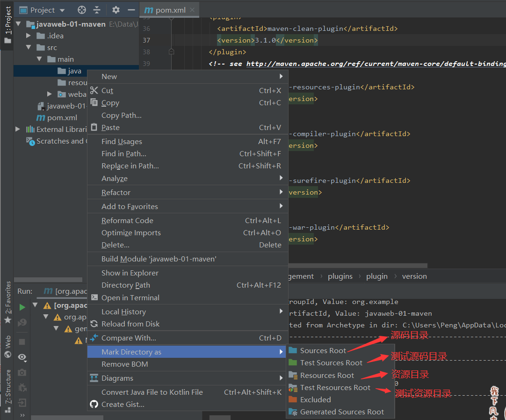Open the Web tool window tab
Screen dimensions: 506x420
(8, 347)
